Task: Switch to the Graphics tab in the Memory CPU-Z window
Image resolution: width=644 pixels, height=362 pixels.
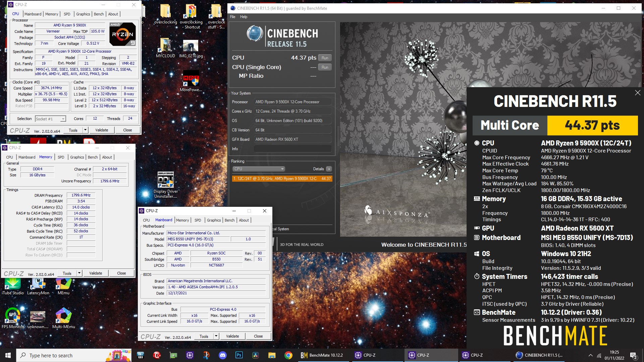Action: pos(77,157)
